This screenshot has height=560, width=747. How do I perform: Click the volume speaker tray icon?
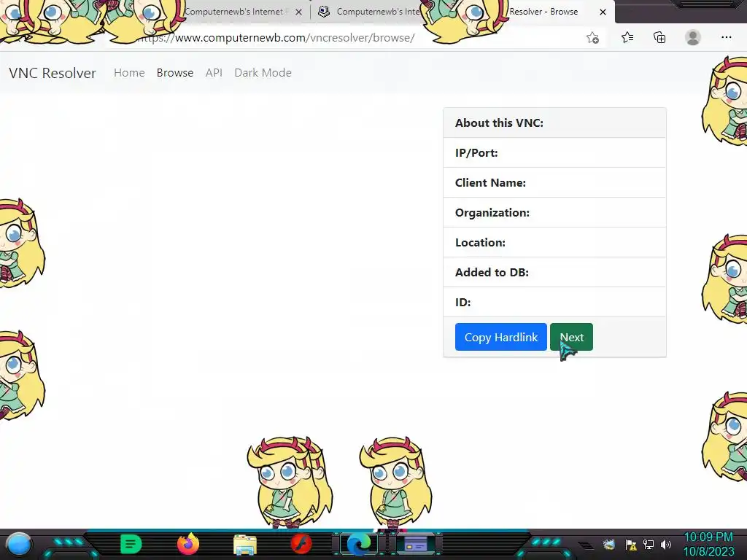pos(666,544)
